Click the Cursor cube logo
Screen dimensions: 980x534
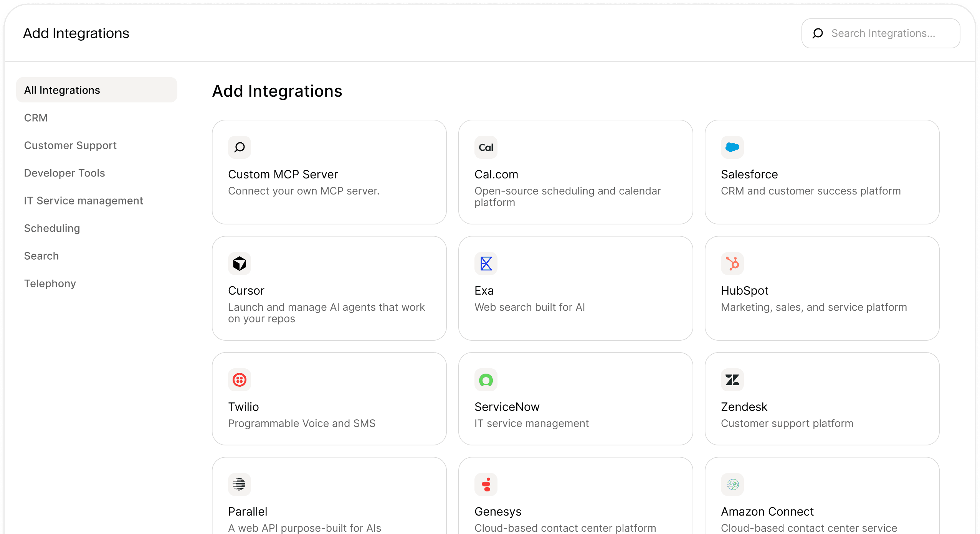click(x=240, y=264)
